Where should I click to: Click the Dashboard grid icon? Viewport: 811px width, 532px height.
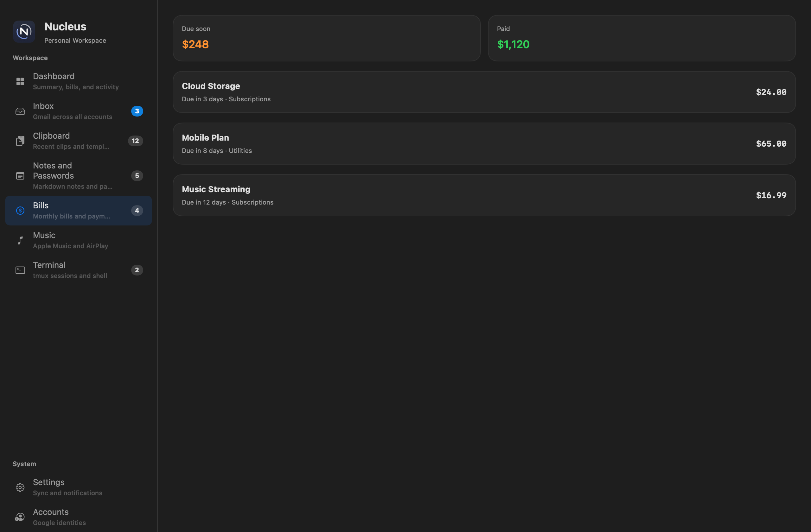point(20,81)
